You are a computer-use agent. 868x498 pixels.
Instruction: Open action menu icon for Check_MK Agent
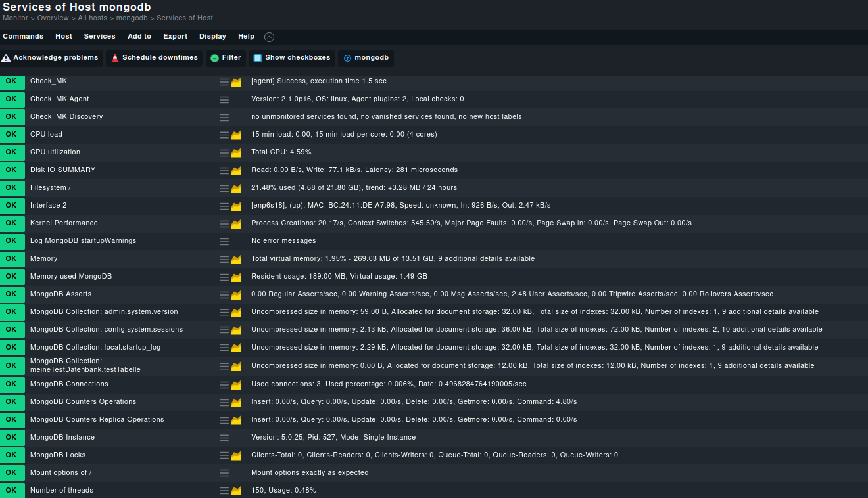coord(224,99)
